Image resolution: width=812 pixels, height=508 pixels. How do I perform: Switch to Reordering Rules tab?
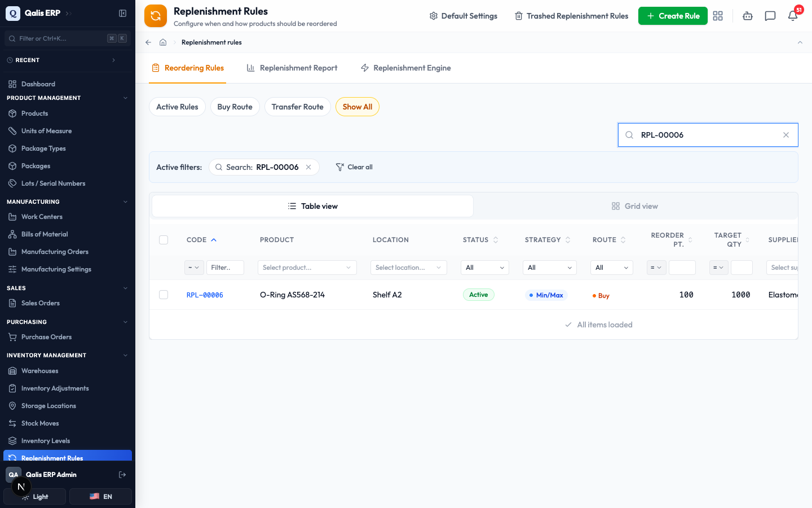point(188,68)
